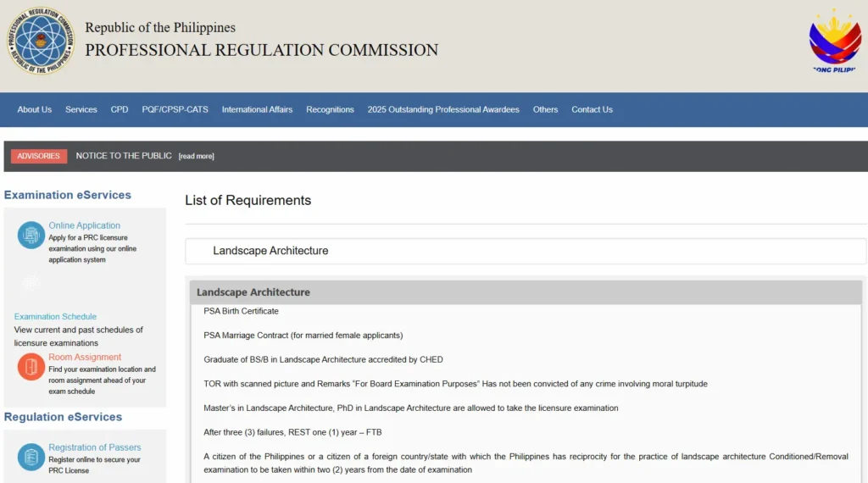This screenshot has height=483, width=868.
Task: Collapse the Landscape Architecture requirements header
Action: tap(526, 292)
